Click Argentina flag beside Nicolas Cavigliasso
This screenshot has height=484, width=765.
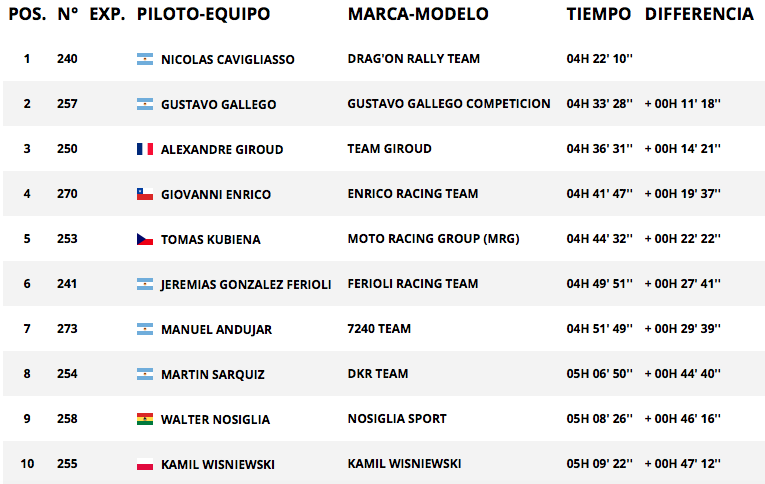[145, 59]
